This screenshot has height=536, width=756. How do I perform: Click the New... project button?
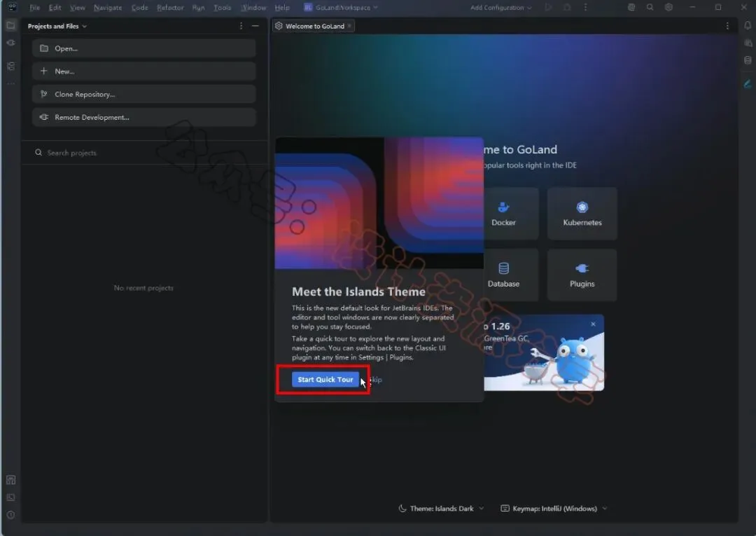pos(143,71)
